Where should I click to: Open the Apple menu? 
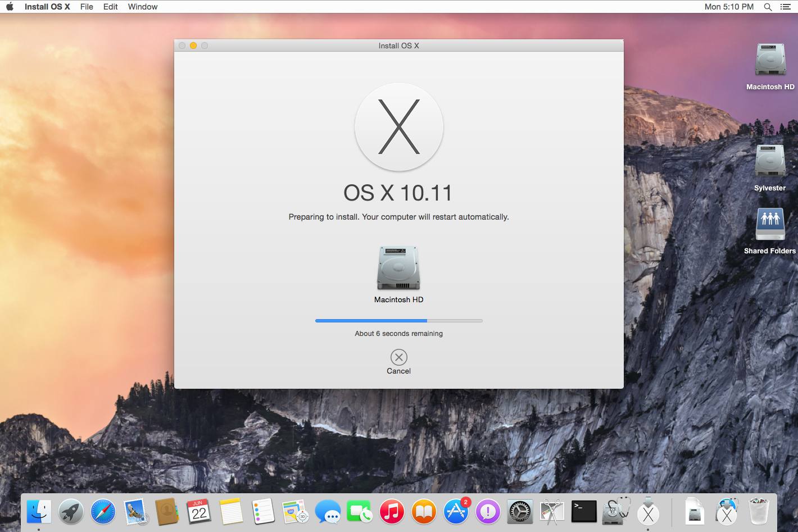pyautogui.click(x=10, y=7)
